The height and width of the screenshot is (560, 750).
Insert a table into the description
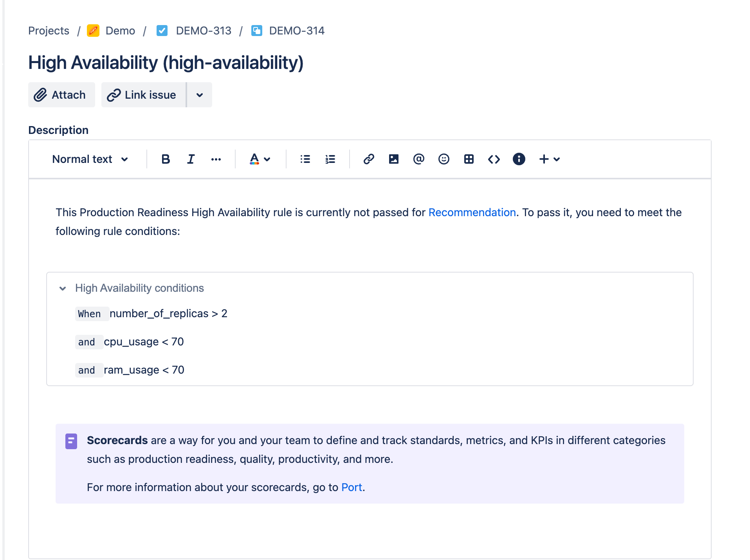pos(469,159)
